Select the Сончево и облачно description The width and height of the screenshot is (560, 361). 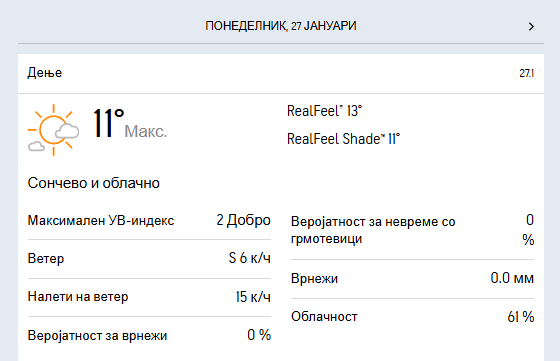94,183
